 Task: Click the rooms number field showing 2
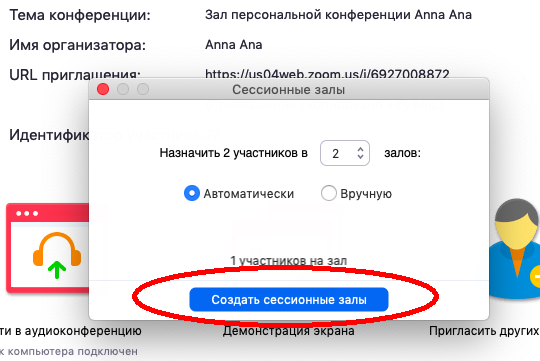345,153
